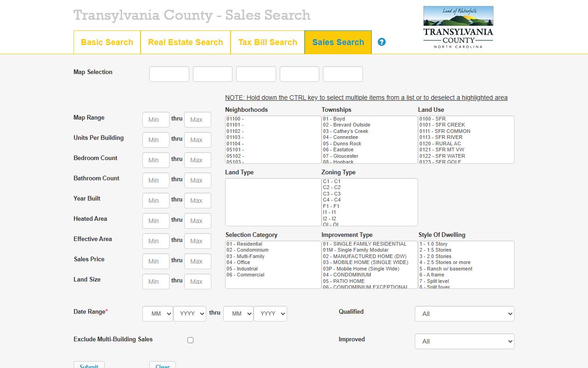Open the Date Range start year dropdown
Image resolution: width=588 pixels, height=368 pixels.
190,314
